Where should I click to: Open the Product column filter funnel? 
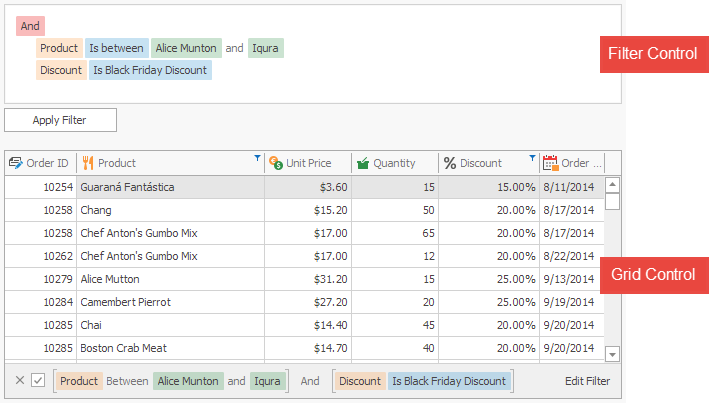(x=258, y=158)
